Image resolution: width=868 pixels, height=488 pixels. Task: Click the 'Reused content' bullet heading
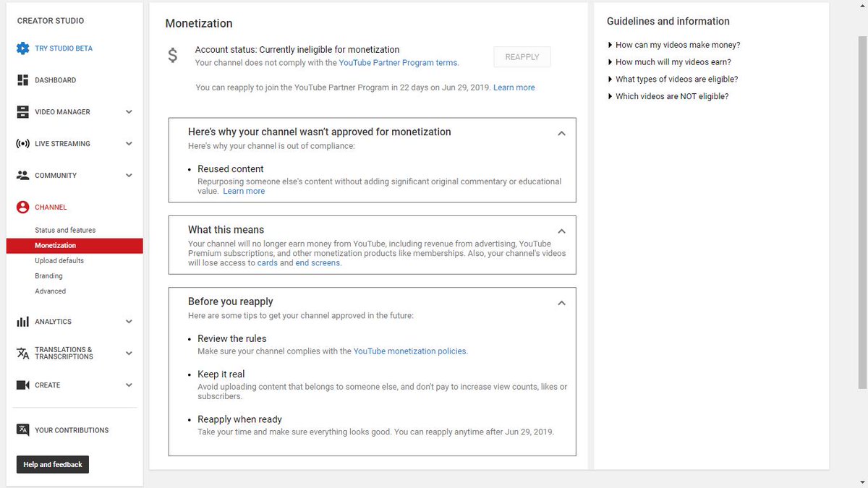231,169
